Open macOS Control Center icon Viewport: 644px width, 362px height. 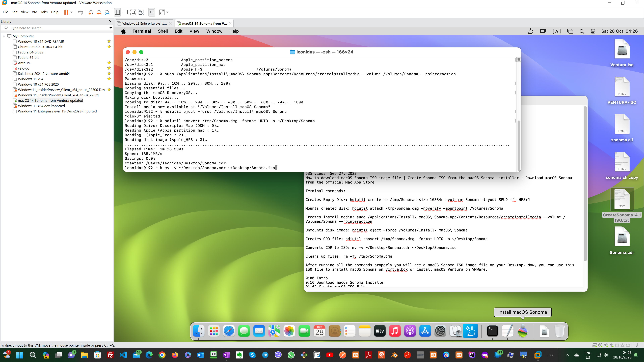(593, 31)
